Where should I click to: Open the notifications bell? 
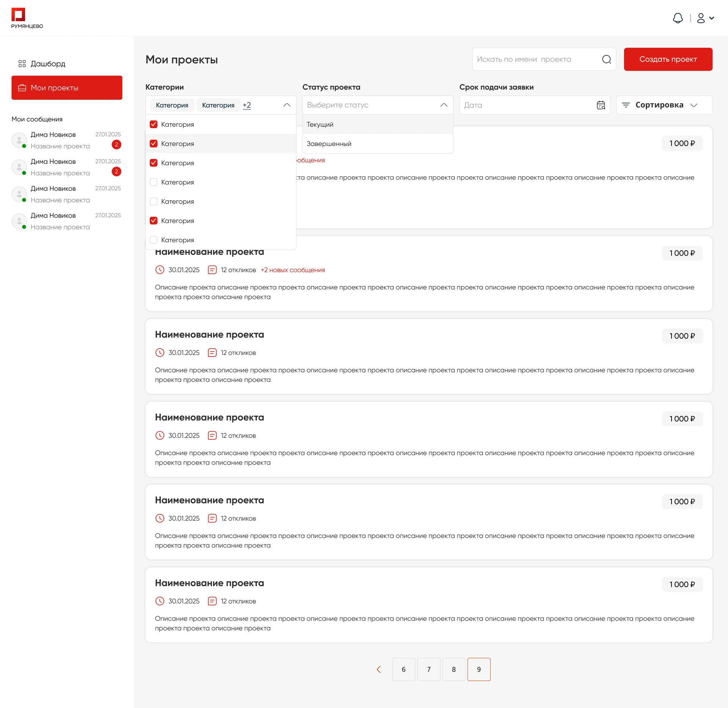point(678,18)
